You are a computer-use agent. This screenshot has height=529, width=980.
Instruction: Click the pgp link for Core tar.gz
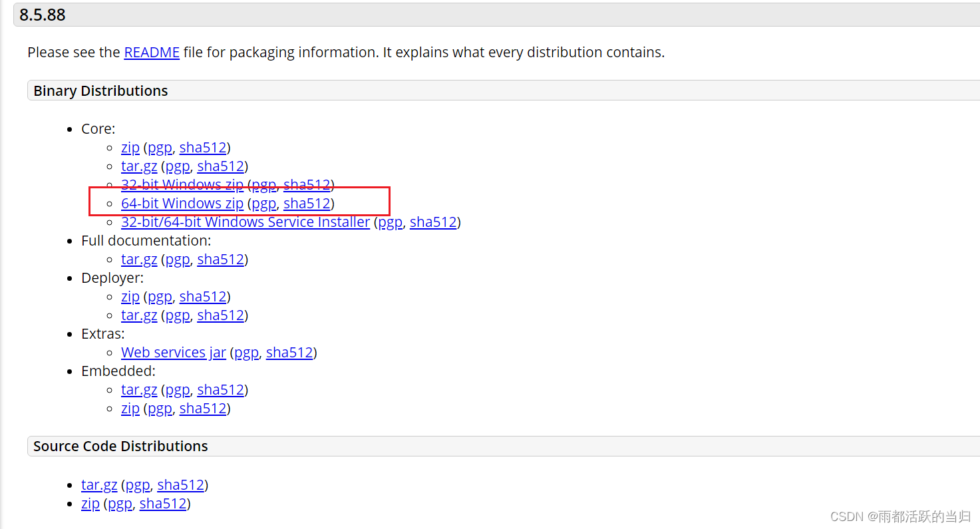[177, 166]
